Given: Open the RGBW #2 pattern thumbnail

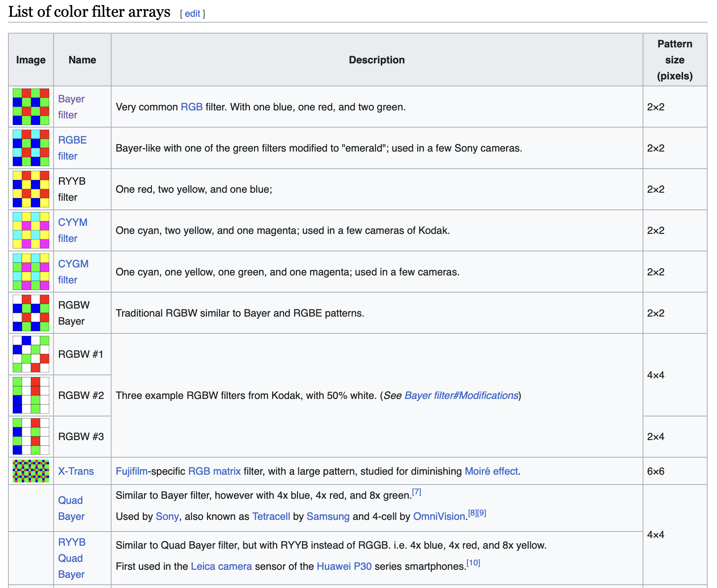Looking at the screenshot, I should click(x=31, y=395).
